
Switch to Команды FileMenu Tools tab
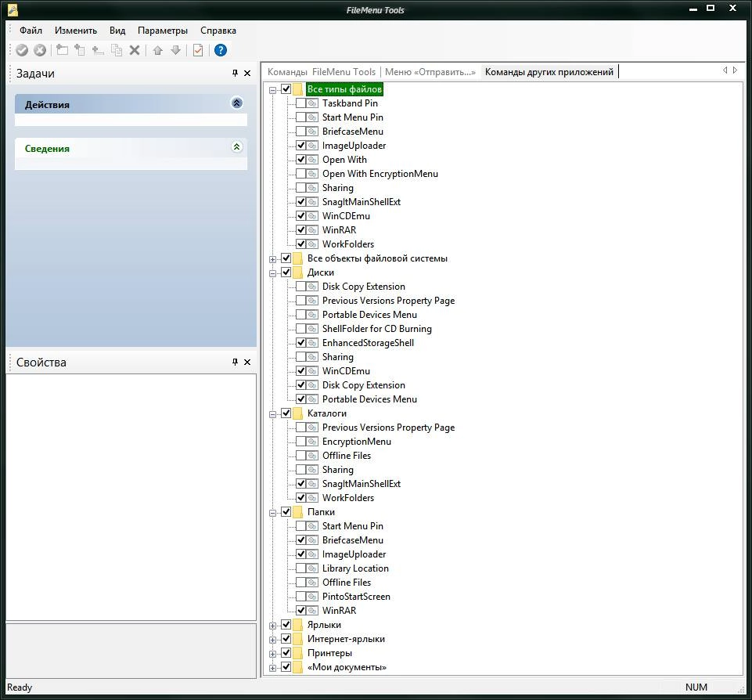(x=322, y=72)
